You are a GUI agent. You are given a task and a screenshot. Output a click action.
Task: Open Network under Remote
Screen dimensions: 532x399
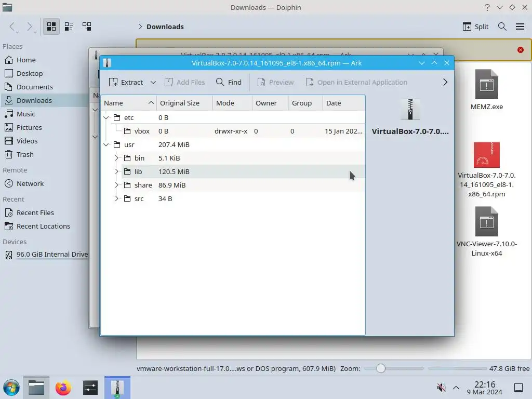click(44, 183)
